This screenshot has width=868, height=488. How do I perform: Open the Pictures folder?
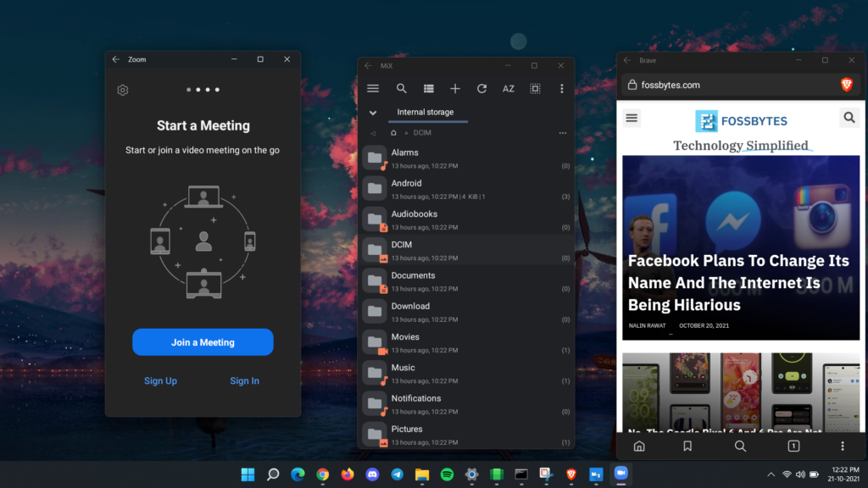467,435
